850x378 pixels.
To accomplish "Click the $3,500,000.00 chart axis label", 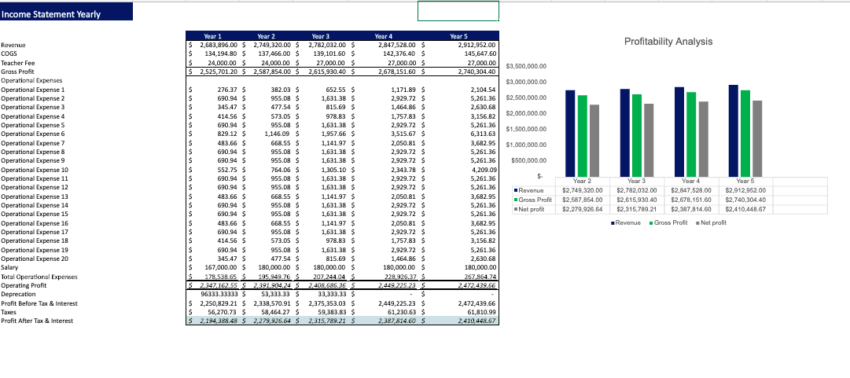I will (x=526, y=66).
